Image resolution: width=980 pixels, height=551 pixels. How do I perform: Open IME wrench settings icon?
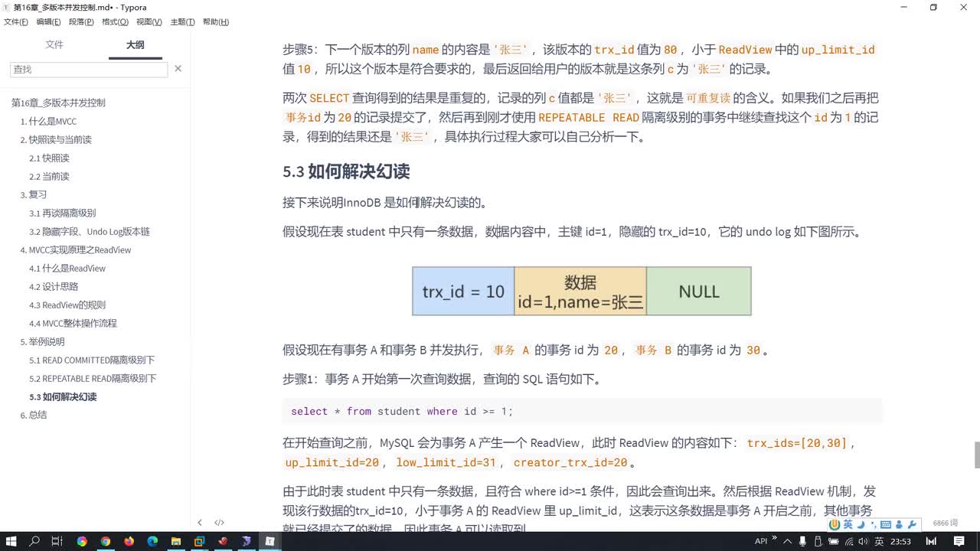(912, 524)
